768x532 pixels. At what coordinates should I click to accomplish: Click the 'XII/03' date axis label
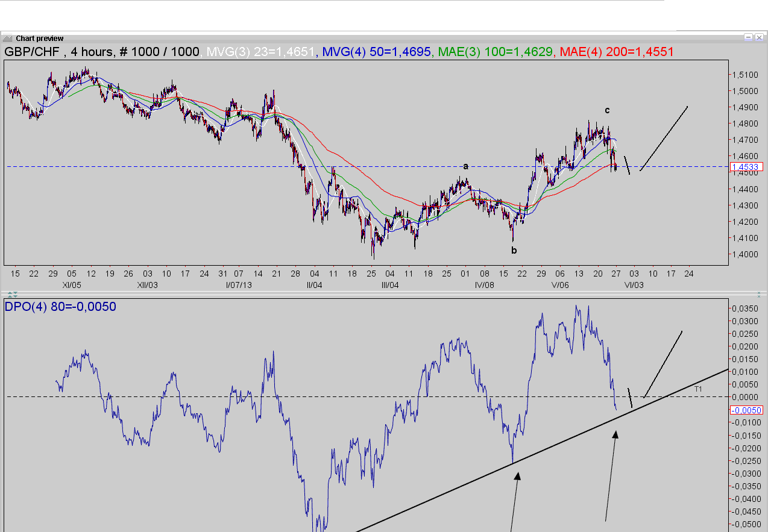pos(148,284)
